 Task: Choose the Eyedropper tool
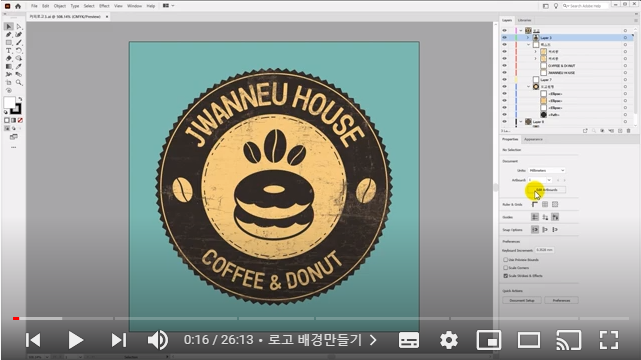pyautogui.click(x=19, y=67)
